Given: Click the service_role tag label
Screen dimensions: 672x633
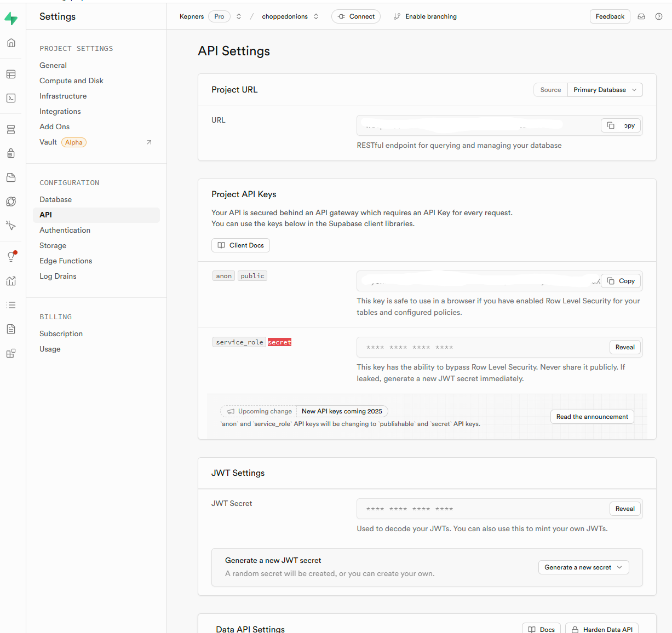Looking at the screenshot, I should coord(239,342).
